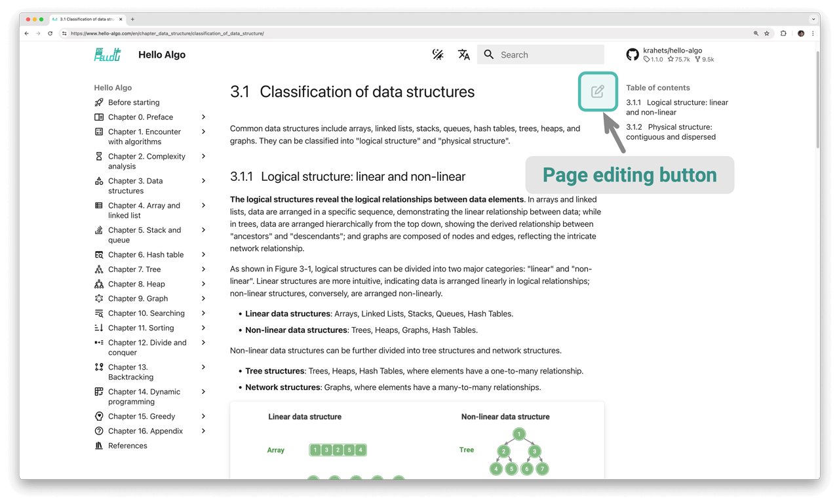Viewport: 839px width, 504px height.
Task: Click the rocket icon beside Before starting
Action: pyautogui.click(x=98, y=102)
